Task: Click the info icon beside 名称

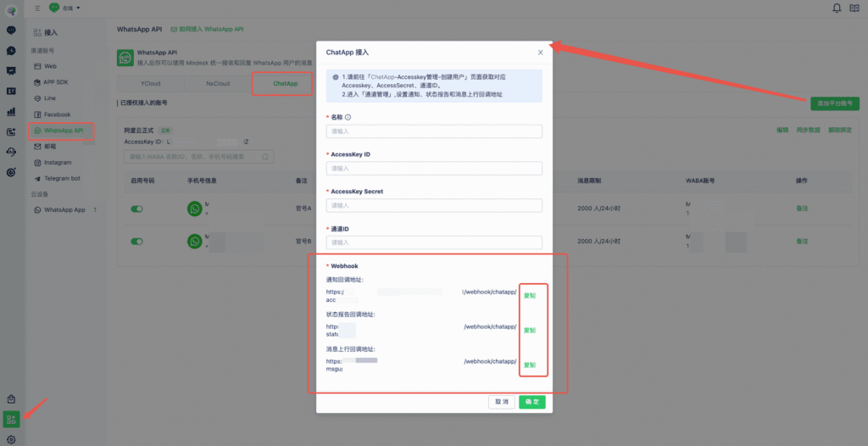Action: [x=348, y=118]
